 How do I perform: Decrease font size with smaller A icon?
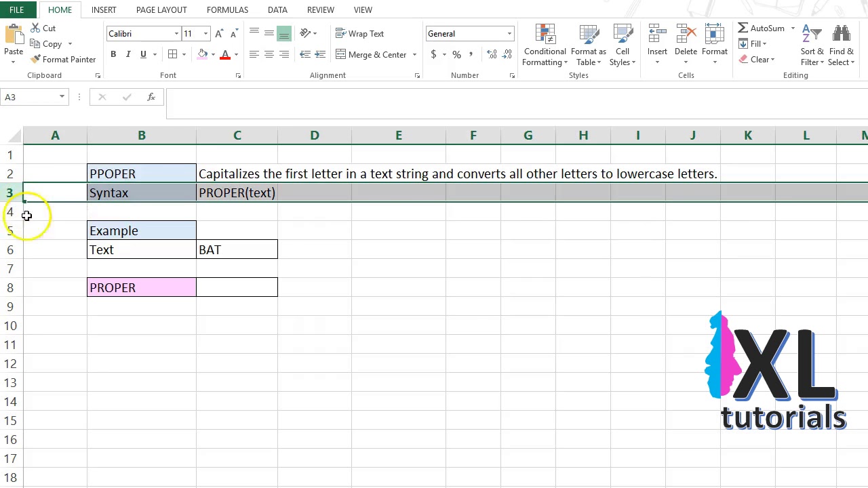(234, 34)
